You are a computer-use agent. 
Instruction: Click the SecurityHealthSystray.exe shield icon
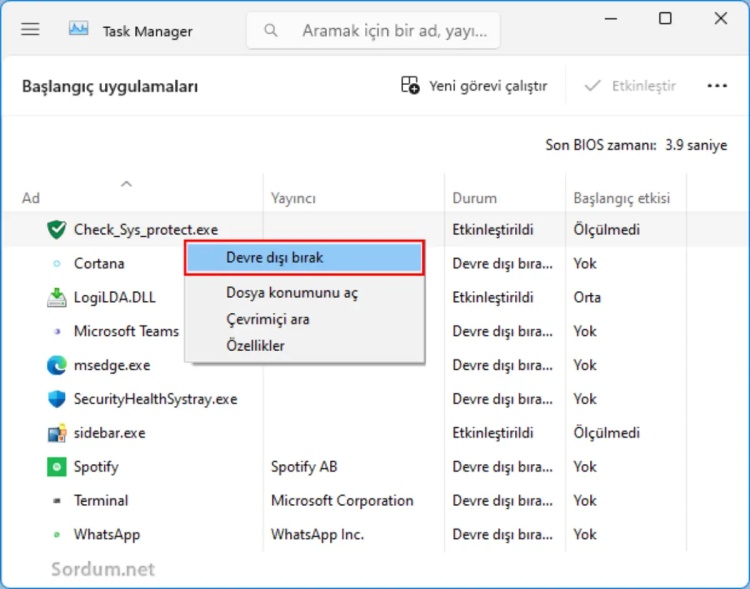point(57,399)
